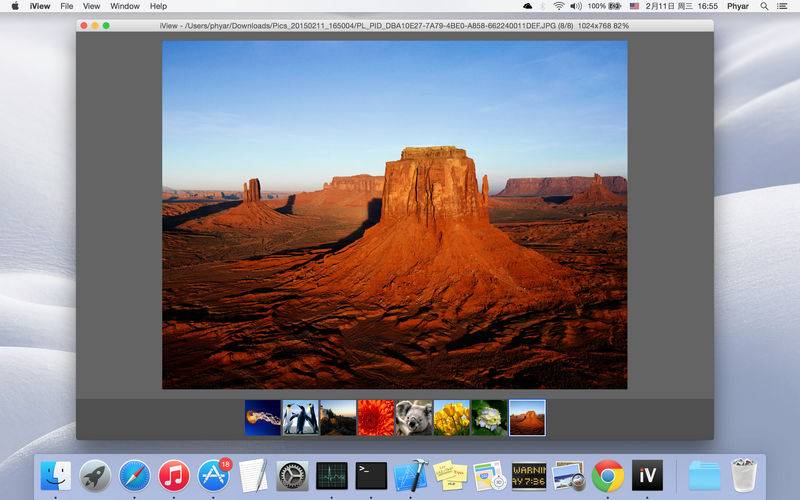Open the iView application menu

(x=40, y=6)
